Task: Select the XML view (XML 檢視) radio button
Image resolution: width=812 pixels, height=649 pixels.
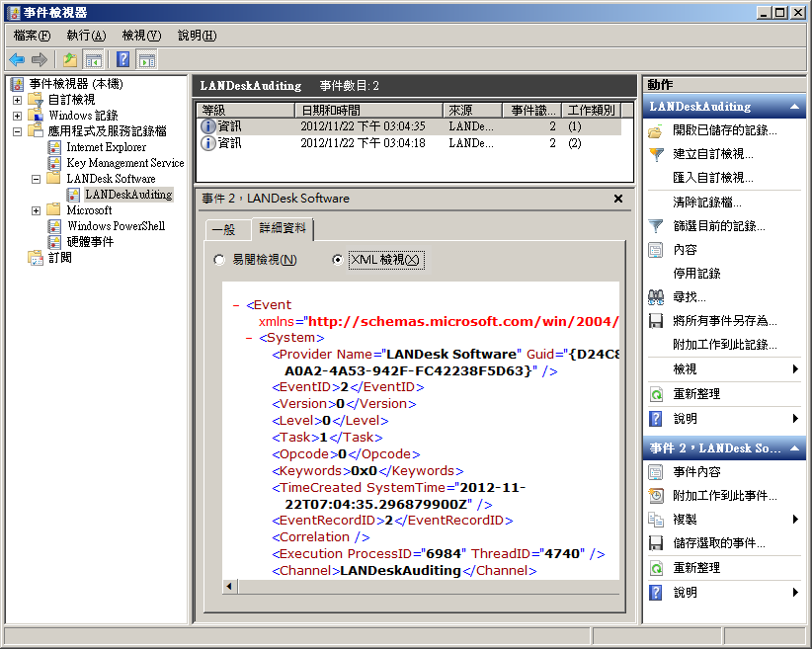Action: 338,260
